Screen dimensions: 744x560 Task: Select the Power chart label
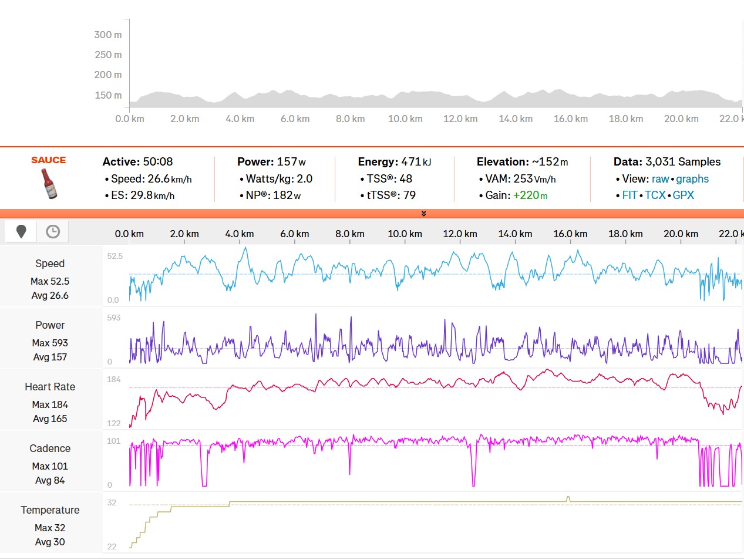pyautogui.click(x=50, y=325)
